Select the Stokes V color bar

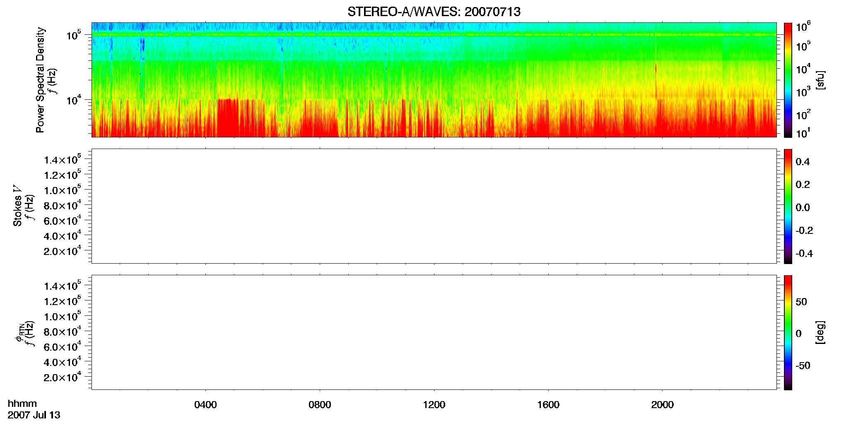788,206
